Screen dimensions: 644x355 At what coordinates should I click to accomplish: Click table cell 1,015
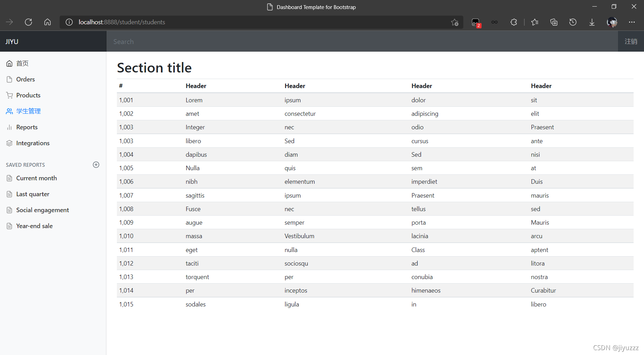(126, 304)
